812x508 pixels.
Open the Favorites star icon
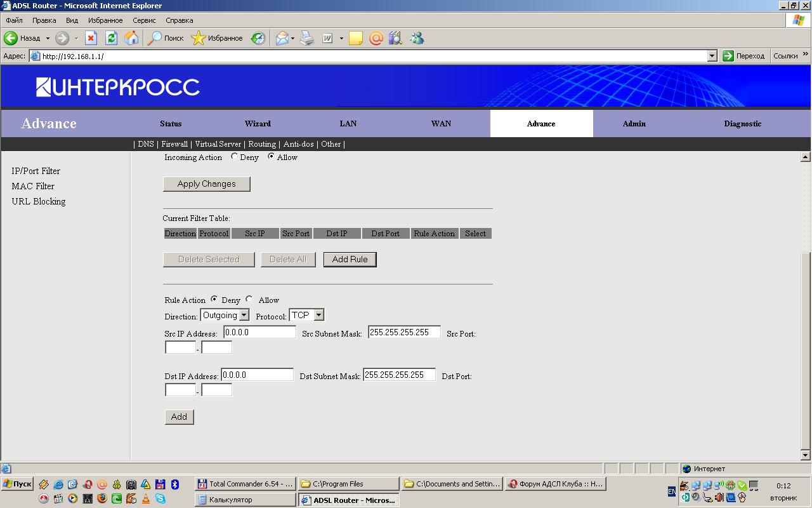pyautogui.click(x=199, y=38)
